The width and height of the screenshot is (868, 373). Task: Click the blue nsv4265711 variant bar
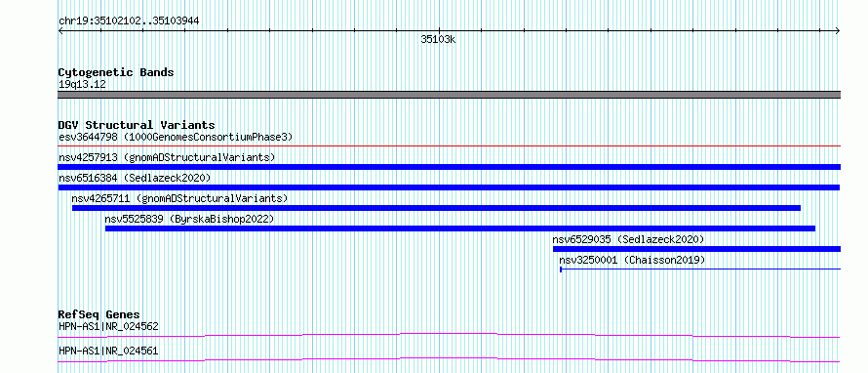click(x=436, y=208)
